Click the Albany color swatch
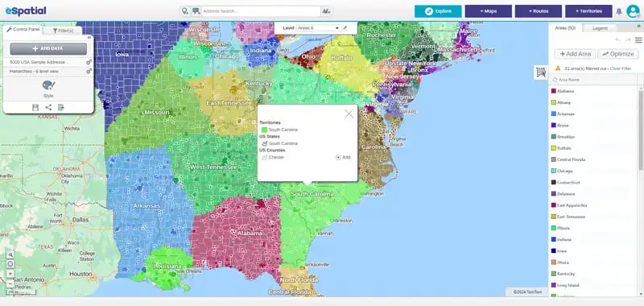The width and height of the screenshot is (644, 306). click(553, 103)
